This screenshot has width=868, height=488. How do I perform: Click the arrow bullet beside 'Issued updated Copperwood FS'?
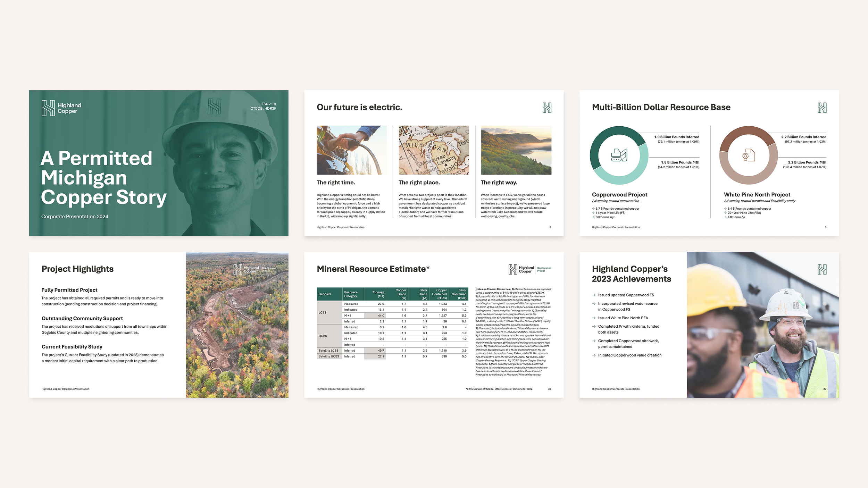pos(594,295)
